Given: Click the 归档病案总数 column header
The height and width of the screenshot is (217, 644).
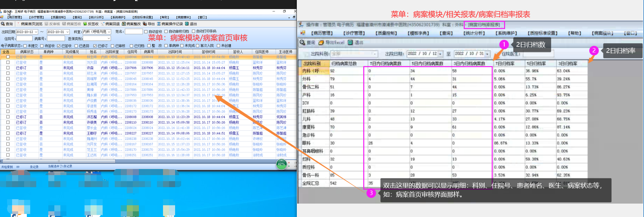Looking at the screenshot, I should point(348,63).
